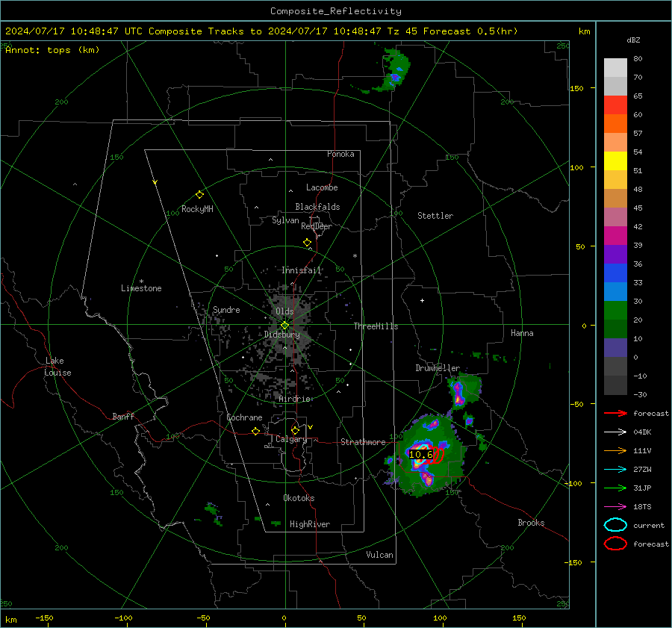Click the yellow diamond marker at radar center
Viewport: 672px width, 628px height.
tap(284, 326)
